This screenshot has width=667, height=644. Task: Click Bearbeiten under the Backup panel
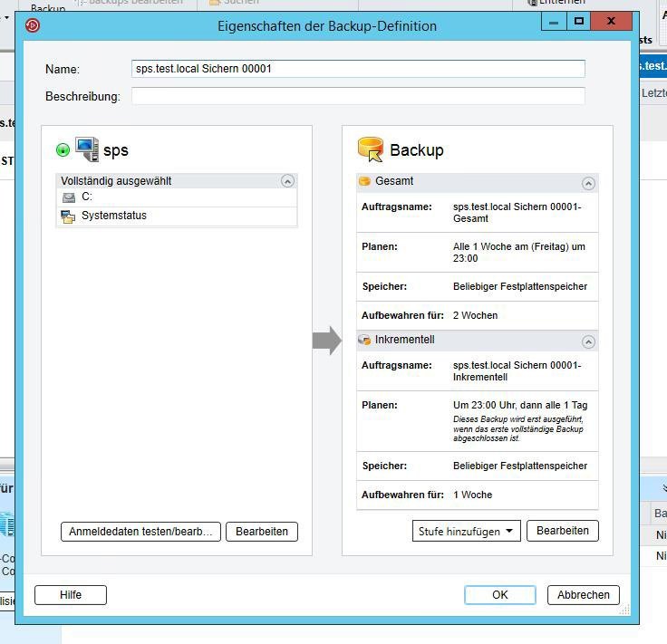(562, 531)
